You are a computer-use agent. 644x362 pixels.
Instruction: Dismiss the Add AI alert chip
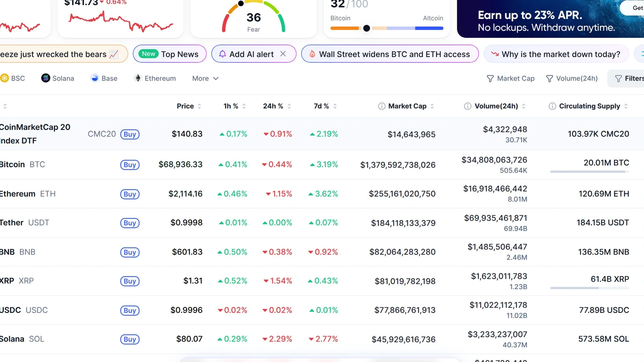(283, 54)
